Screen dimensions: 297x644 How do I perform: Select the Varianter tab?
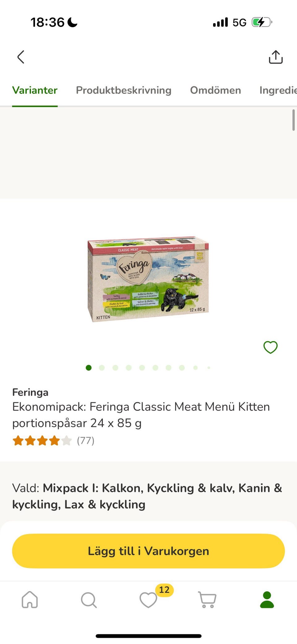tap(35, 90)
